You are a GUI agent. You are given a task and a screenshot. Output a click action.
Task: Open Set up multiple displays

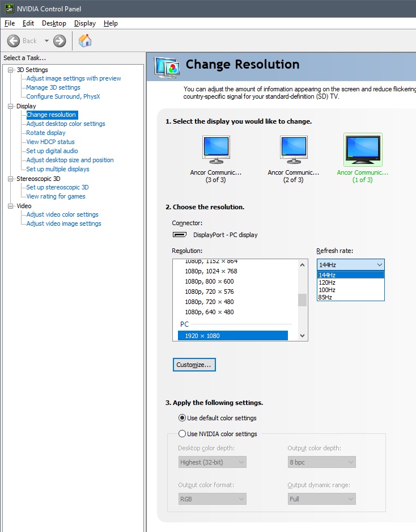58,170
